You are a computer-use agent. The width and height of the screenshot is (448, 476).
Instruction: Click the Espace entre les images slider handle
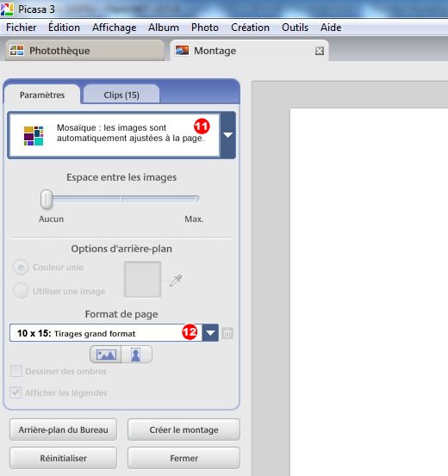click(x=47, y=200)
